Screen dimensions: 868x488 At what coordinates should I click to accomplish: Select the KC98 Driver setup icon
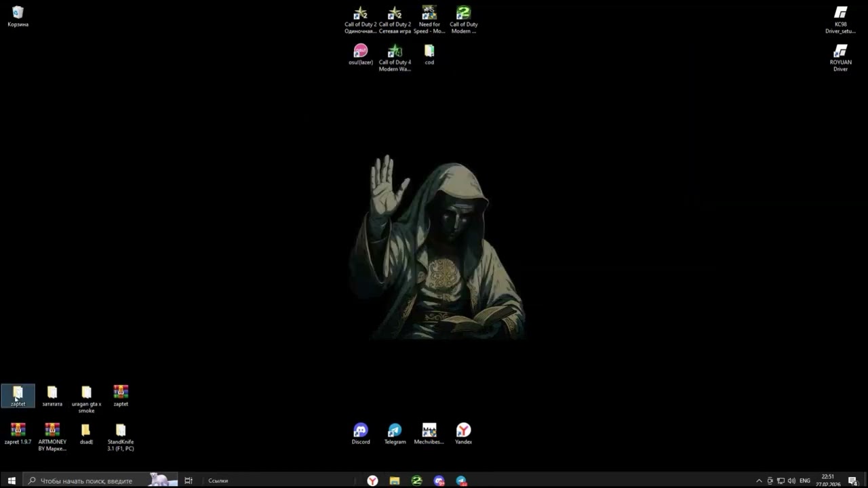840,20
